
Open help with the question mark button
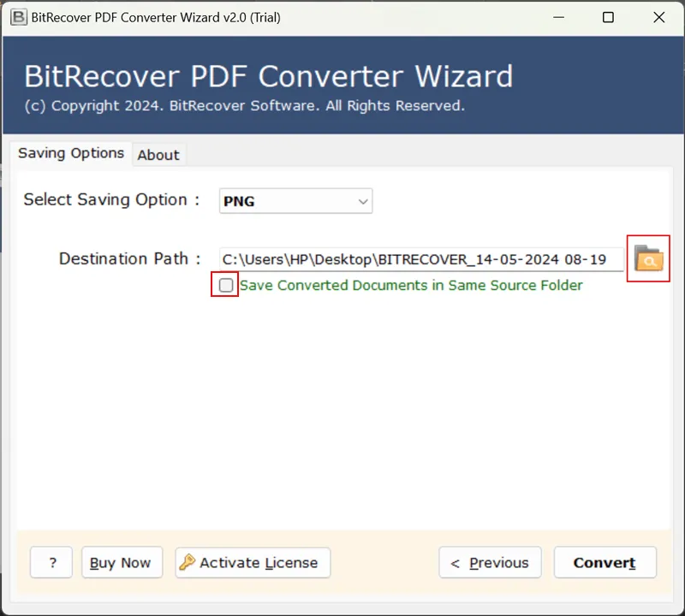pos(53,562)
